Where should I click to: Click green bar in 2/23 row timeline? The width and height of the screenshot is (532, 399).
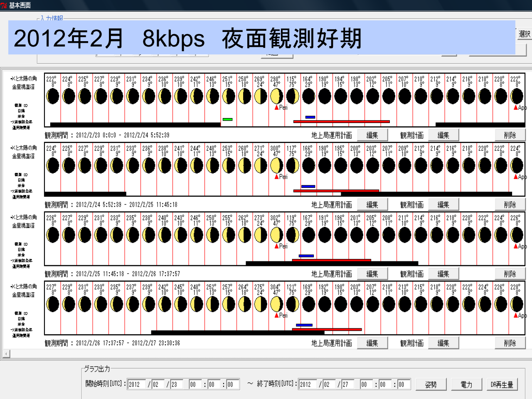coord(227,119)
